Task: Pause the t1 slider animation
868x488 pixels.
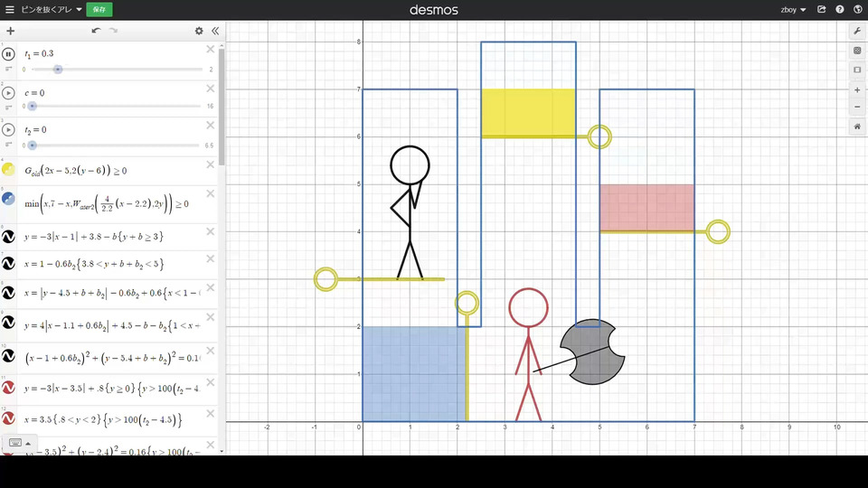Action: [x=8, y=54]
